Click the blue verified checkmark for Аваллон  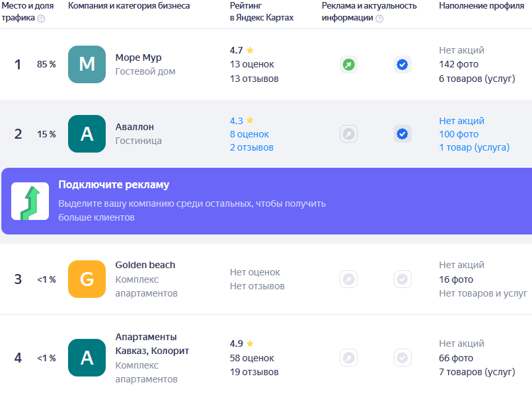[x=402, y=134]
